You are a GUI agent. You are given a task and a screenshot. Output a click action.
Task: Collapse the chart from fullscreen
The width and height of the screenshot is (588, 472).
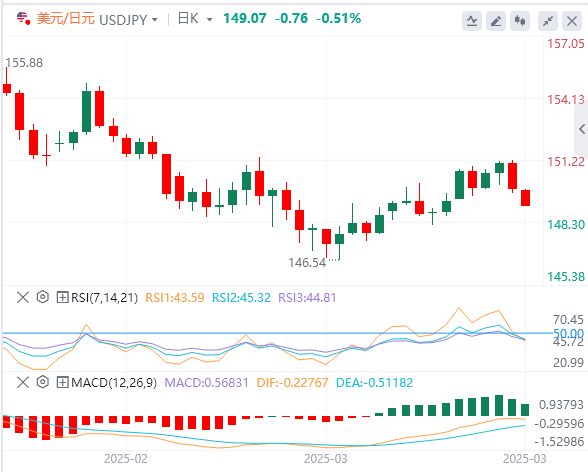click(548, 21)
